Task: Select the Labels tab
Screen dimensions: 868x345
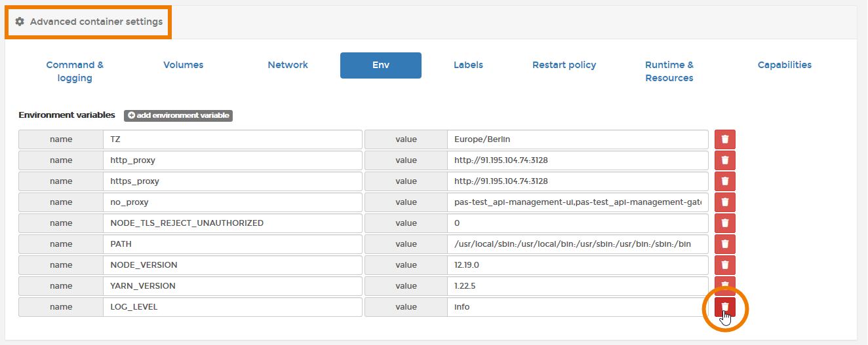Action: [468, 65]
